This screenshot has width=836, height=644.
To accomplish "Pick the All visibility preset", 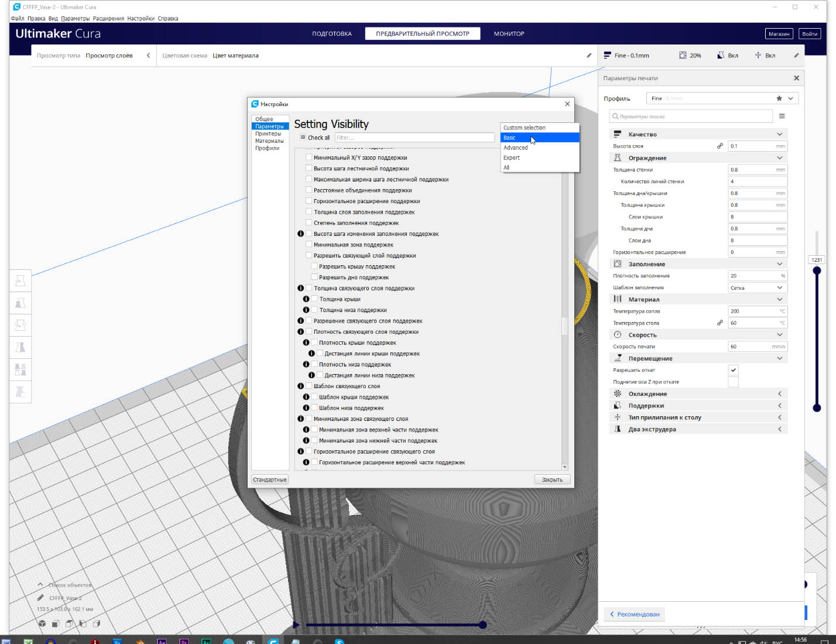I will pyautogui.click(x=540, y=167).
